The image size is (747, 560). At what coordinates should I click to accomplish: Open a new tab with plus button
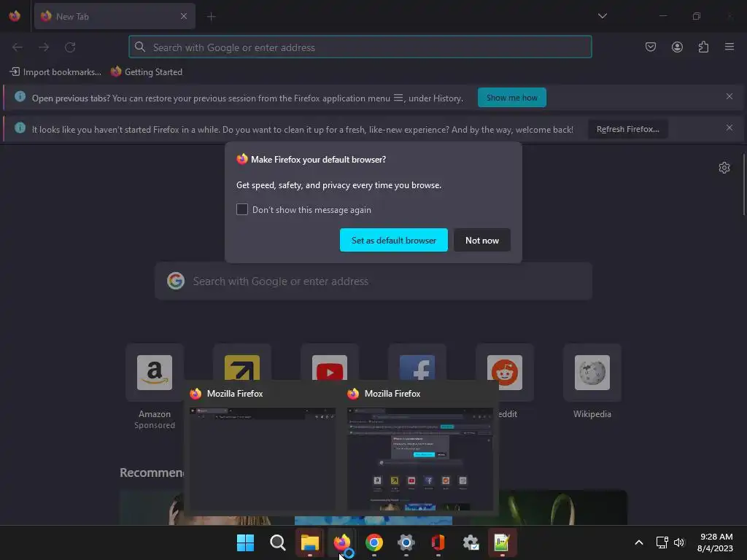pos(211,17)
